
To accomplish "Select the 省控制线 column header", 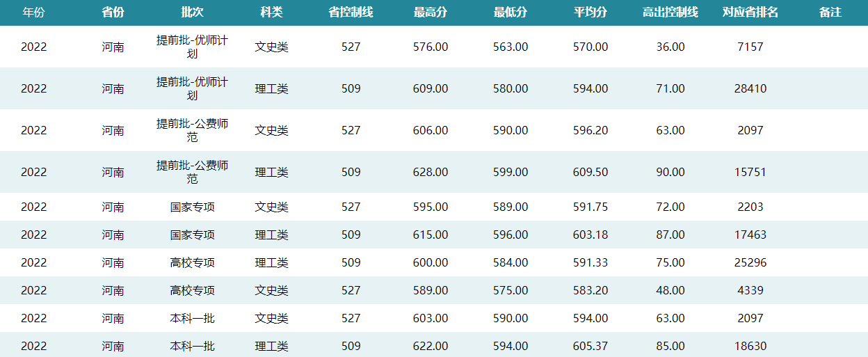I will tap(351, 13).
